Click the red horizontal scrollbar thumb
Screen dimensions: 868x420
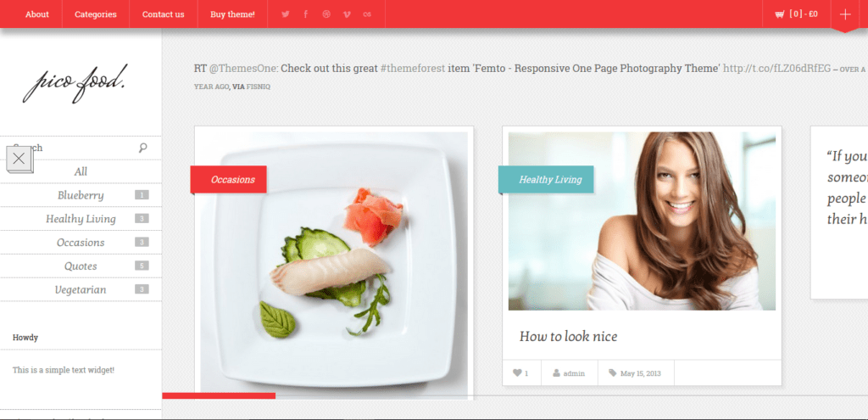coord(219,395)
